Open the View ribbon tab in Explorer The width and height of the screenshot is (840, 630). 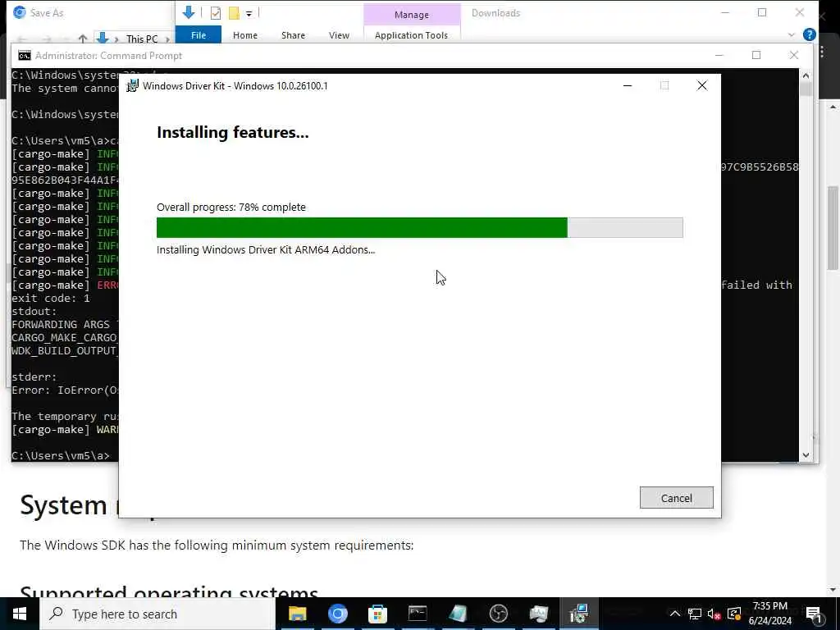click(339, 34)
